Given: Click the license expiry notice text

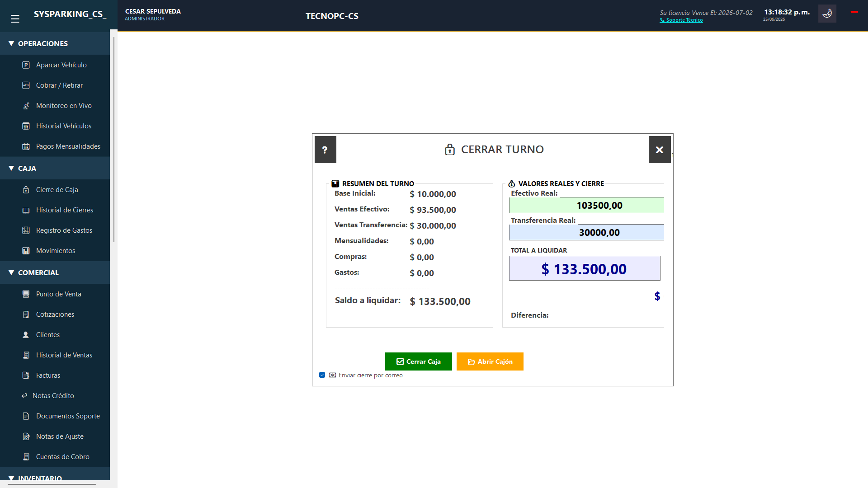Looking at the screenshot, I should [x=706, y=13].
